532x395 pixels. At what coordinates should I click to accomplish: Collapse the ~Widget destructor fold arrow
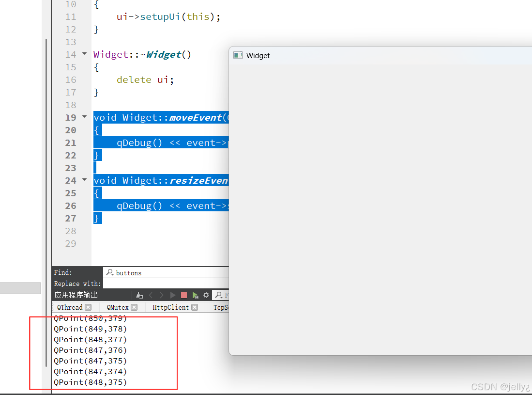(85, 54)
